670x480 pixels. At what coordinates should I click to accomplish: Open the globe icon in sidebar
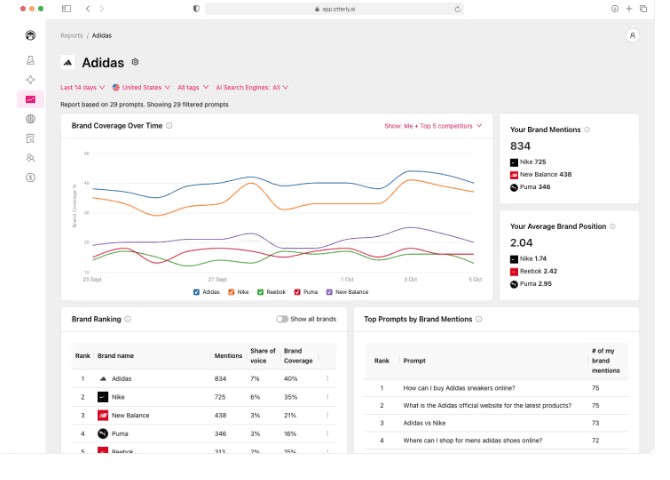(30, 119)
